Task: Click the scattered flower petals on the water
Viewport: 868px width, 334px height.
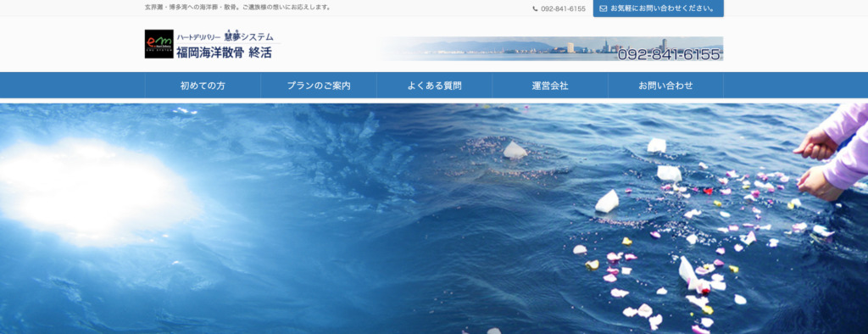Action: pyautogui.click(x=720, y=232)
